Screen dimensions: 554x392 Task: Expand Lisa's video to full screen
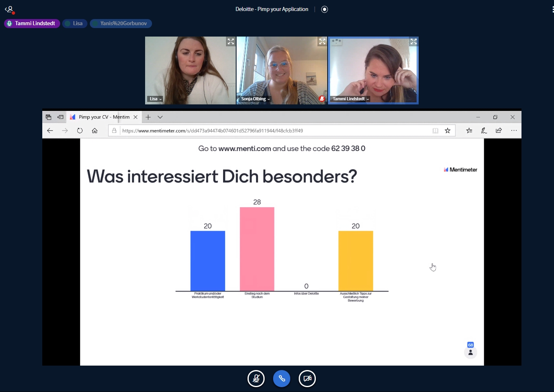pos(231,41)
